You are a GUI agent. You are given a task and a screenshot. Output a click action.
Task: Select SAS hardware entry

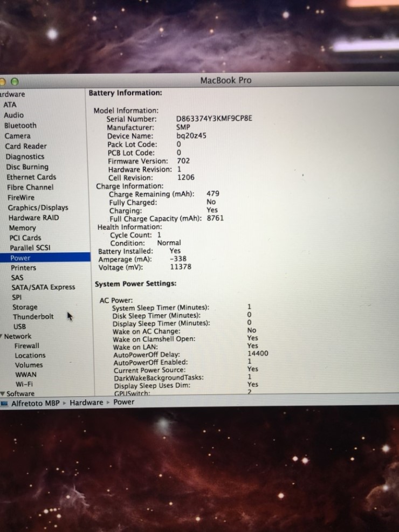point(17,278)
